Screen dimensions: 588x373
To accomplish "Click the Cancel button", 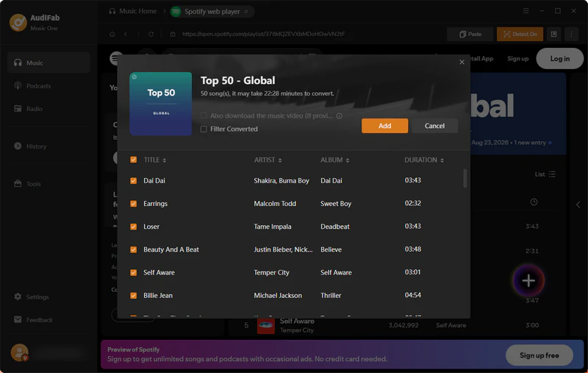I will 434,126.
